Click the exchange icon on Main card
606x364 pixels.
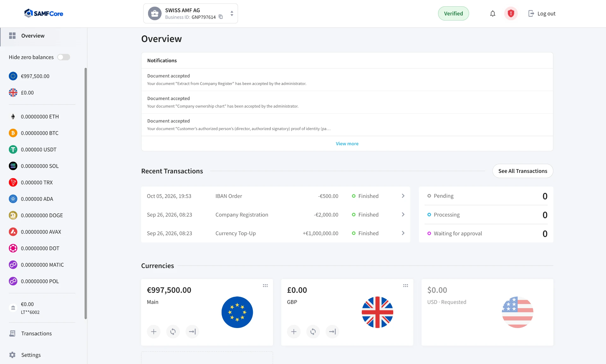(x=173, y=331)
